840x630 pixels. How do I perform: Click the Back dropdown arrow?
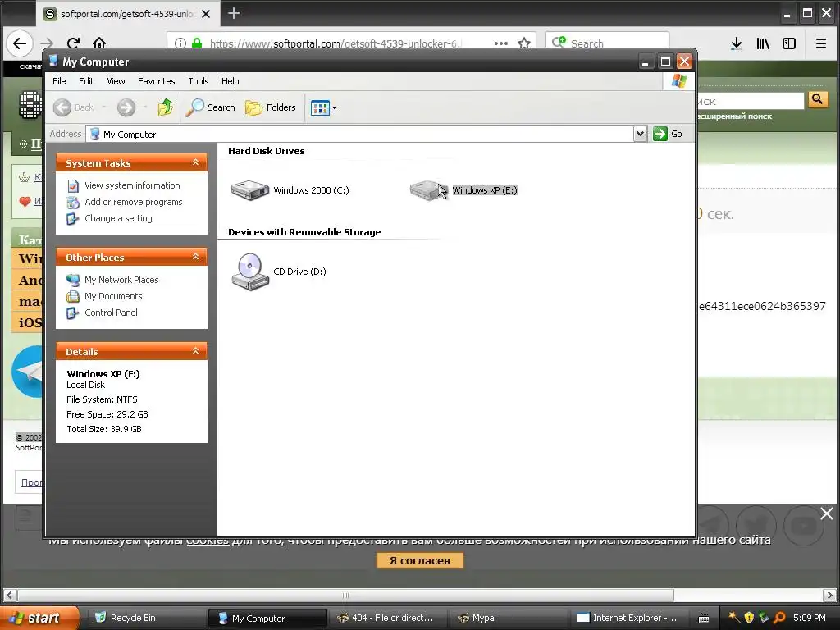click(104, 107)
